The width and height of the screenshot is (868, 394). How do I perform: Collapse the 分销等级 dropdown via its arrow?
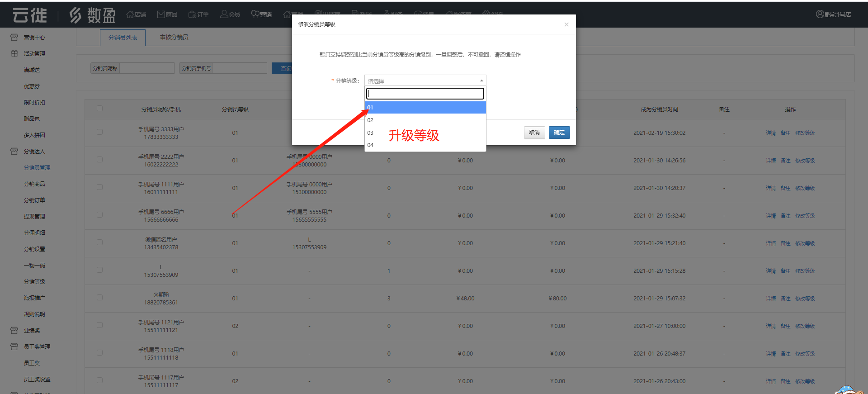481,81
